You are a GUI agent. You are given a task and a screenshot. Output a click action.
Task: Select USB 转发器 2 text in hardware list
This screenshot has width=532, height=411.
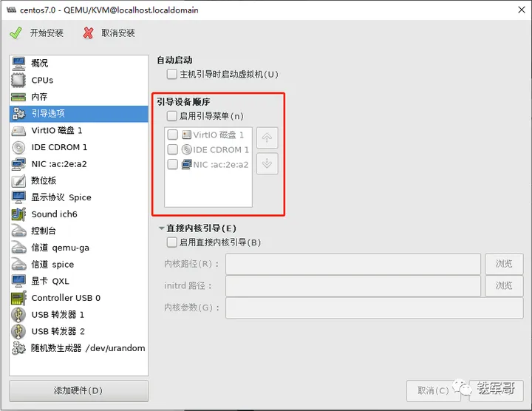[58, 331]
